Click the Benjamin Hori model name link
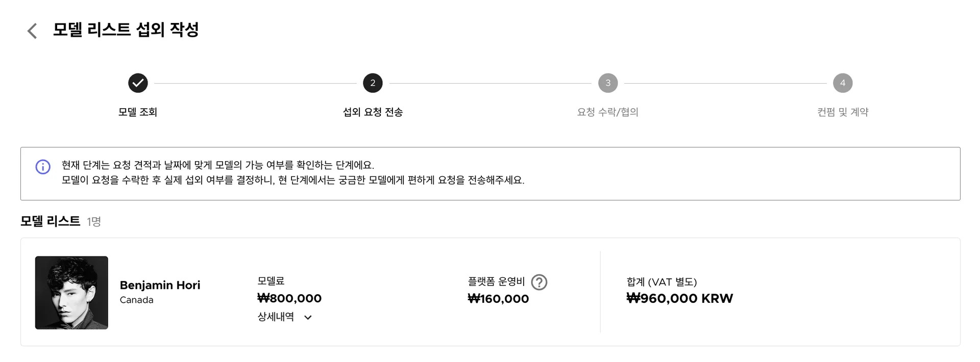 [x=160, y=285]
